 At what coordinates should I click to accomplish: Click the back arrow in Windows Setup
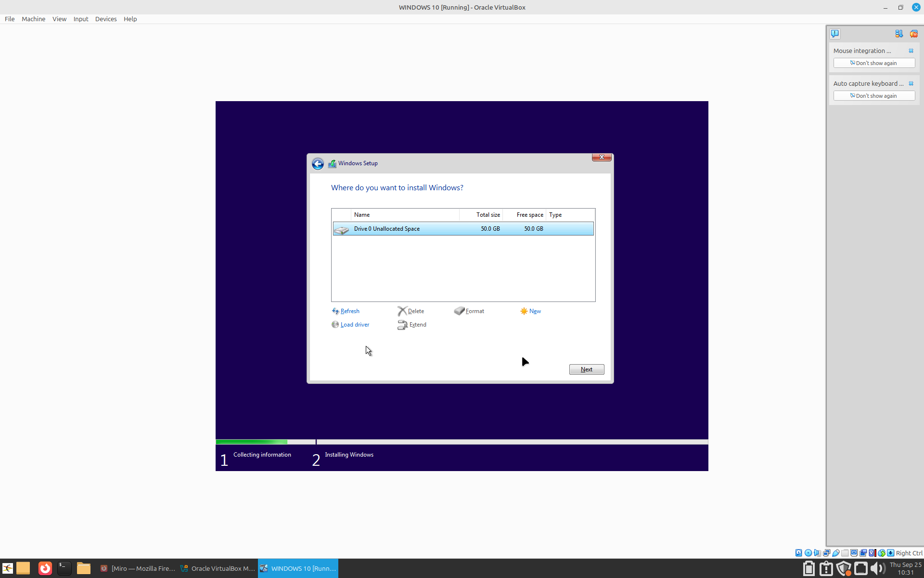(318, 164)
